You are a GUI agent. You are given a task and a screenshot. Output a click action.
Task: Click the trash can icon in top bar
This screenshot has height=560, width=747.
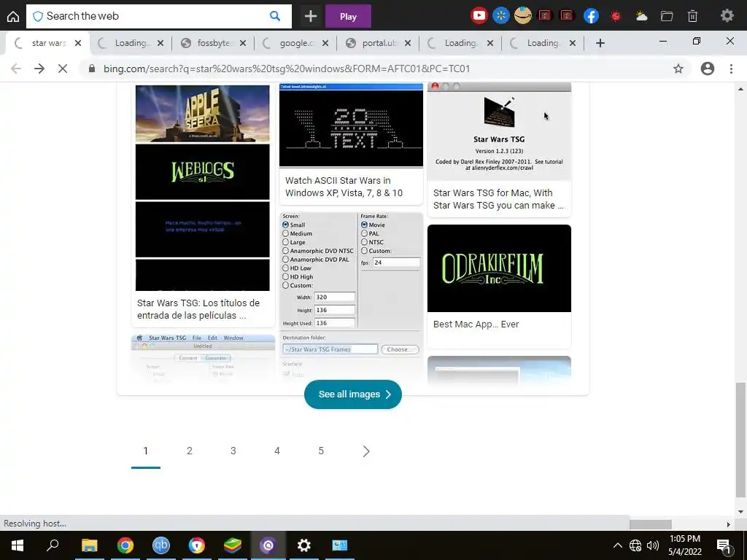[693, 16]
